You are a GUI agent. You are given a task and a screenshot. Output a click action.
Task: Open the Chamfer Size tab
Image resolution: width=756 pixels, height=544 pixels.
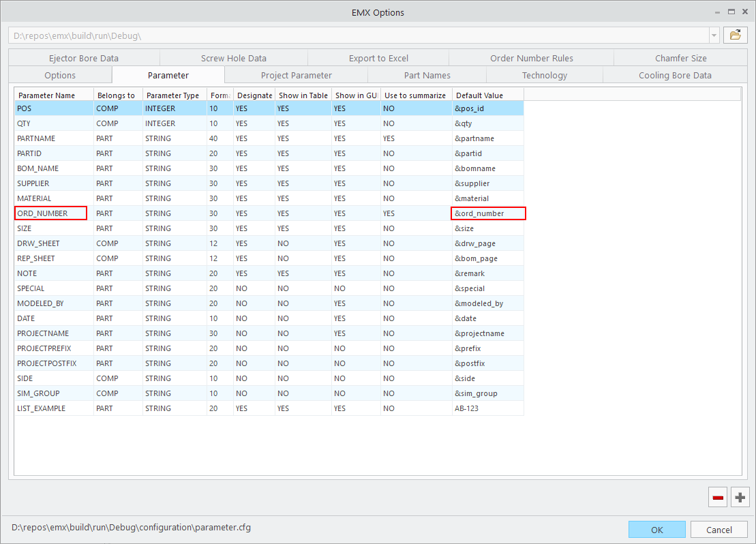(680, 58)
